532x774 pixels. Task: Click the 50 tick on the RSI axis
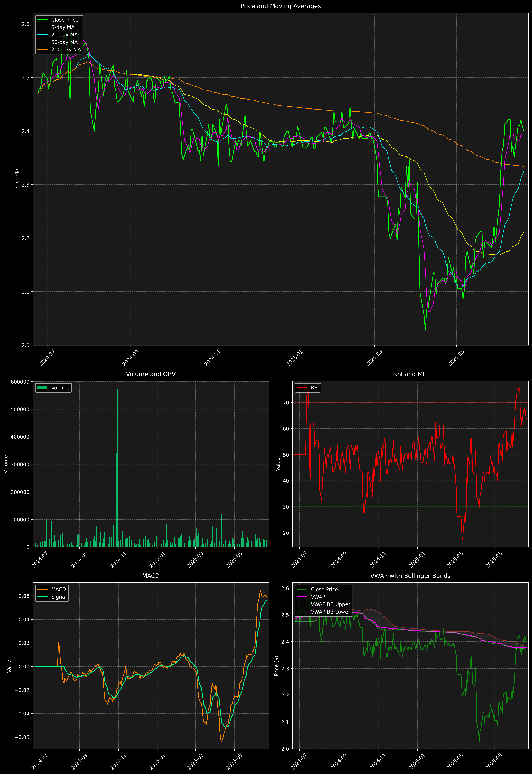click(286, 455)
